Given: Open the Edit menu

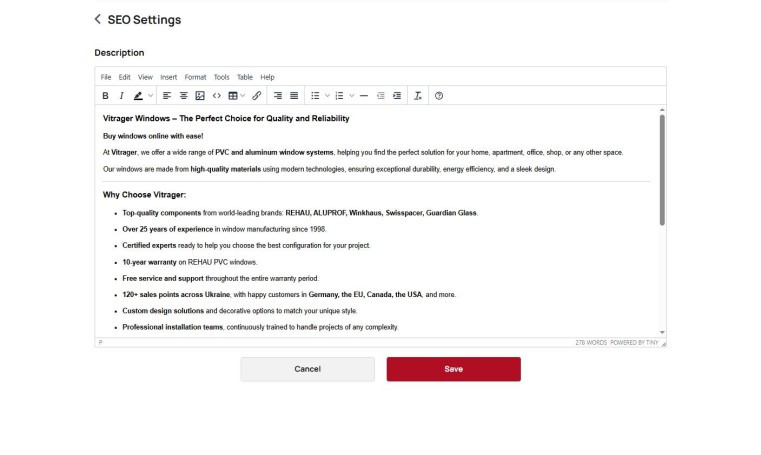Looking at the screenshot, I should pyautogui.click(x=124, y=77).
